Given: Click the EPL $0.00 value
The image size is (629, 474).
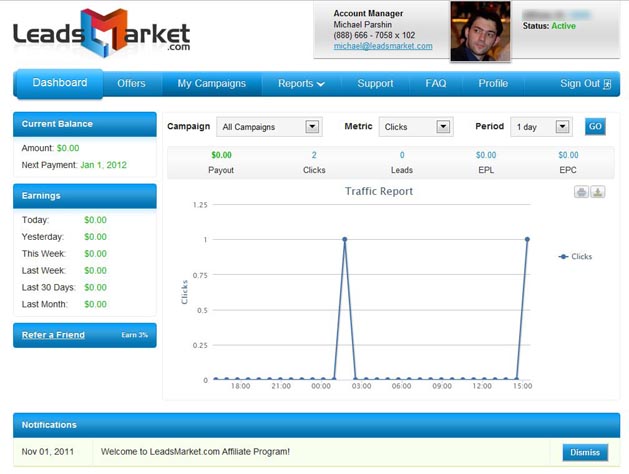Looking at the screenshot, I should coord(486,155).
